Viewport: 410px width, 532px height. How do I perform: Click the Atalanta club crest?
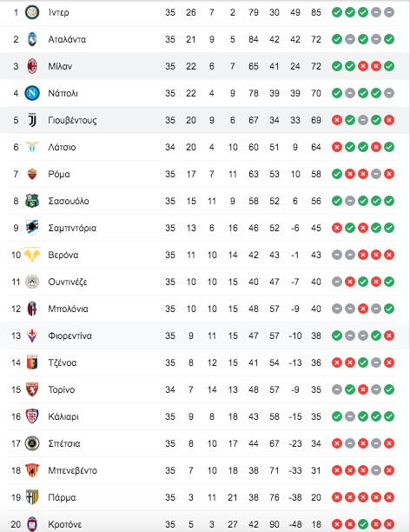(32, 39)
